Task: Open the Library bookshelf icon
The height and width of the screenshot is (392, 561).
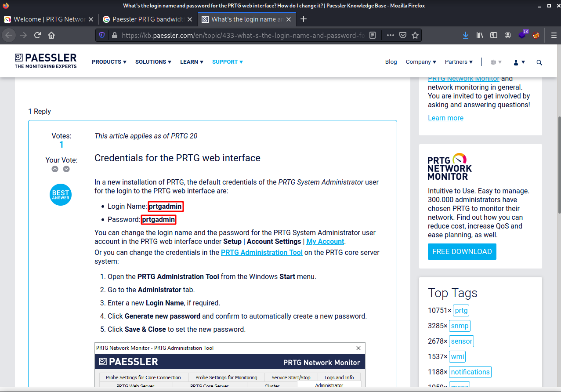Action: [x=480, y=35]
